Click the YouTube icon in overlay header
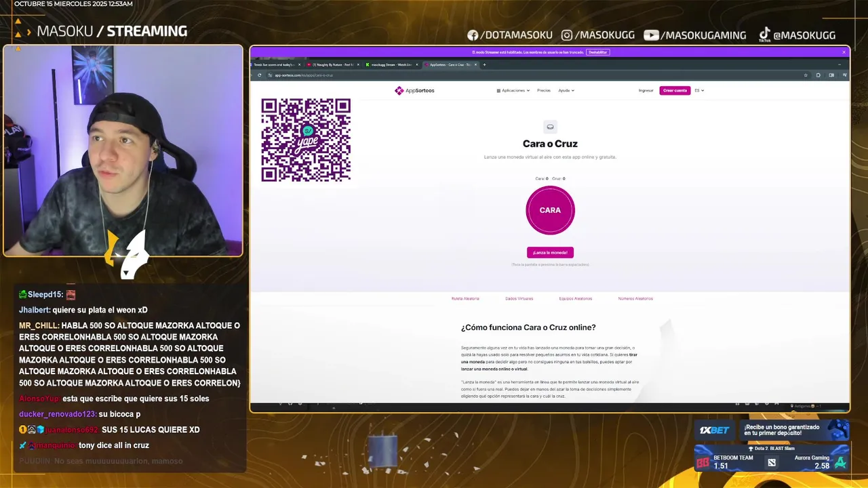The width and height of the screenshot is (868, 488). (x=651, y=35)
